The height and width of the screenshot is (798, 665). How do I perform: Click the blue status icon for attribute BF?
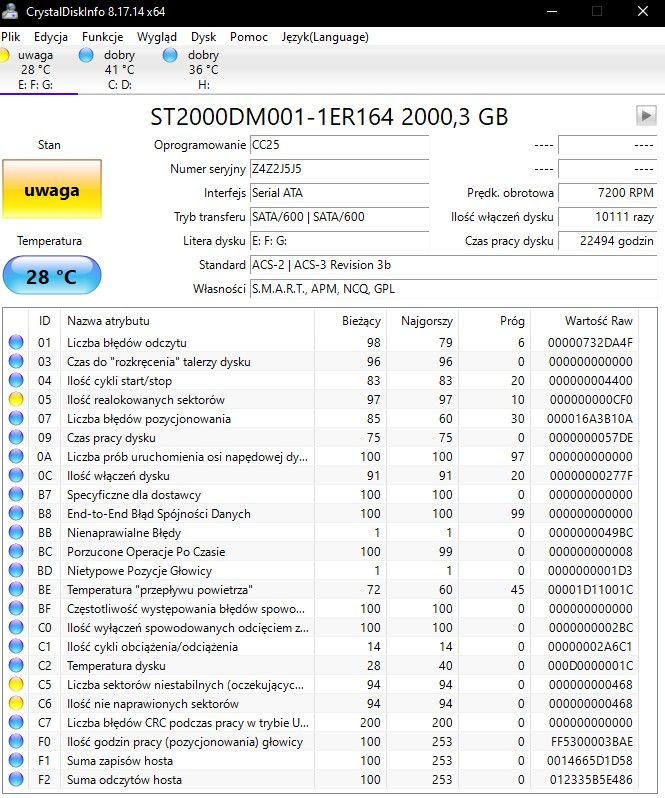pyautogui.click(x=16, y=608)
